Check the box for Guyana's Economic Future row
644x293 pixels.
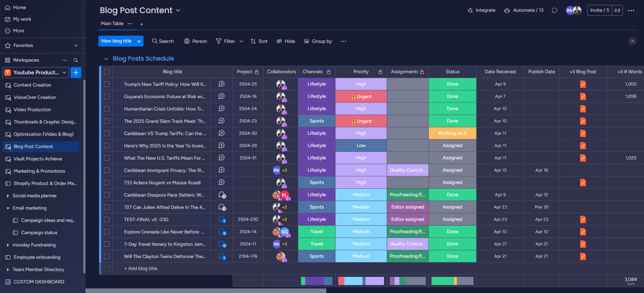[x=107, y=97]
